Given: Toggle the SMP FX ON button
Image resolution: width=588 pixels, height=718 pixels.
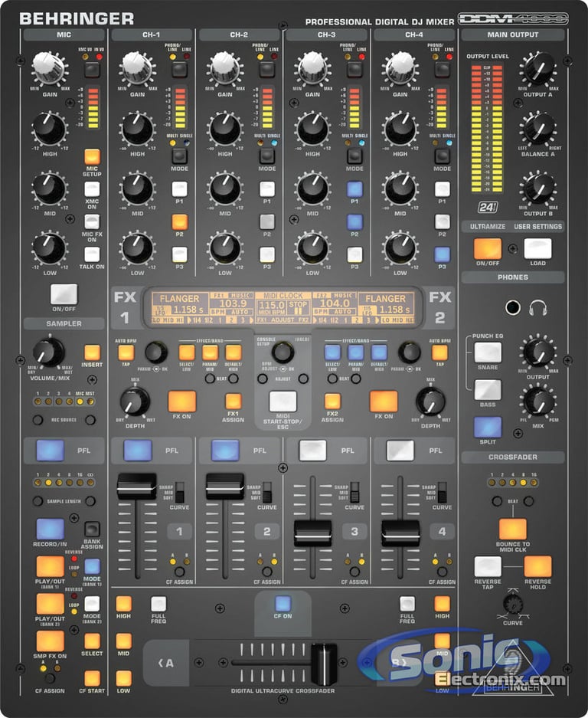Looking at the screenshot, I should tap(51, 641).
